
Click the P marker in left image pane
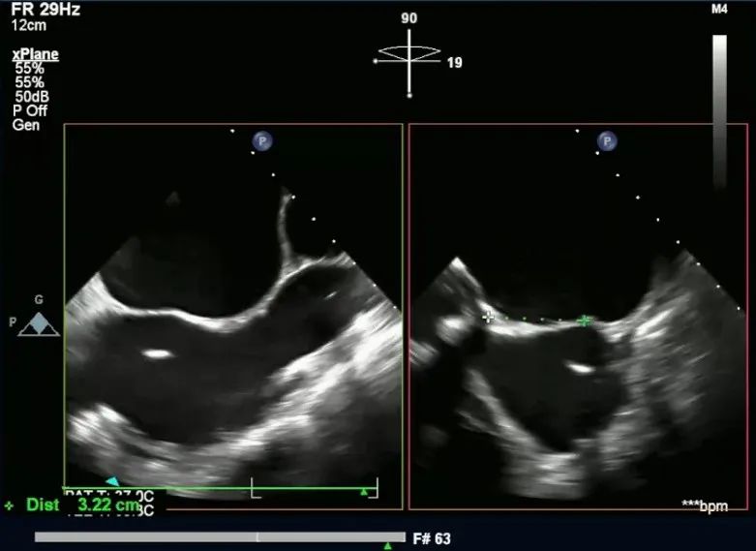[262, 141]
